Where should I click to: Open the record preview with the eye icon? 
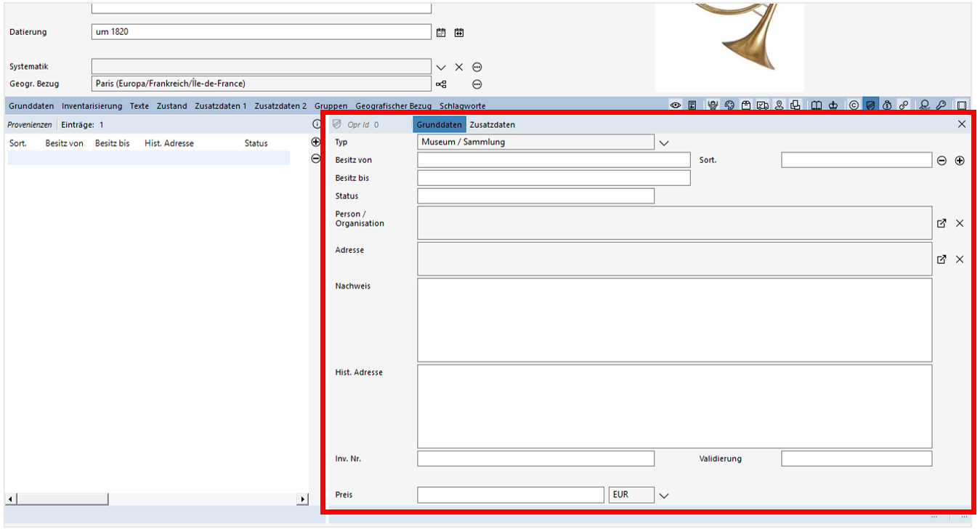[x=676, y=105]
